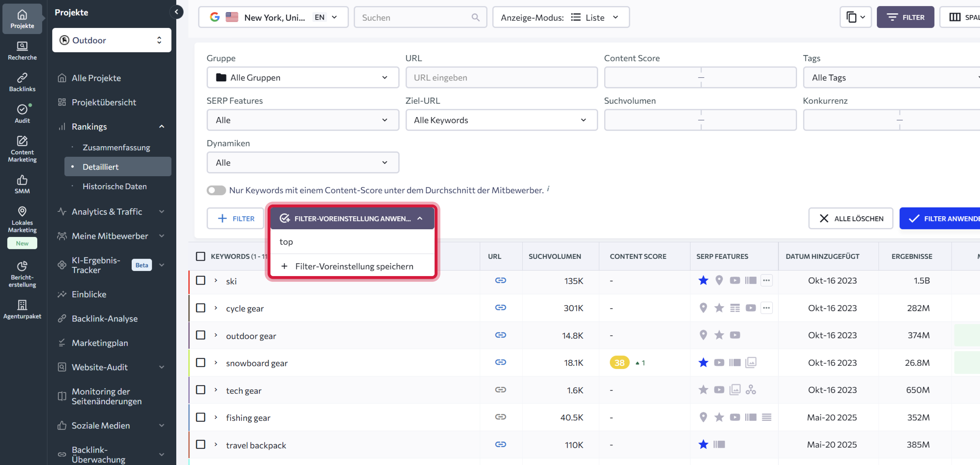Open Historische Daten menu item
980x465 pixels.
pyautogui.click(x=115, y=186)
